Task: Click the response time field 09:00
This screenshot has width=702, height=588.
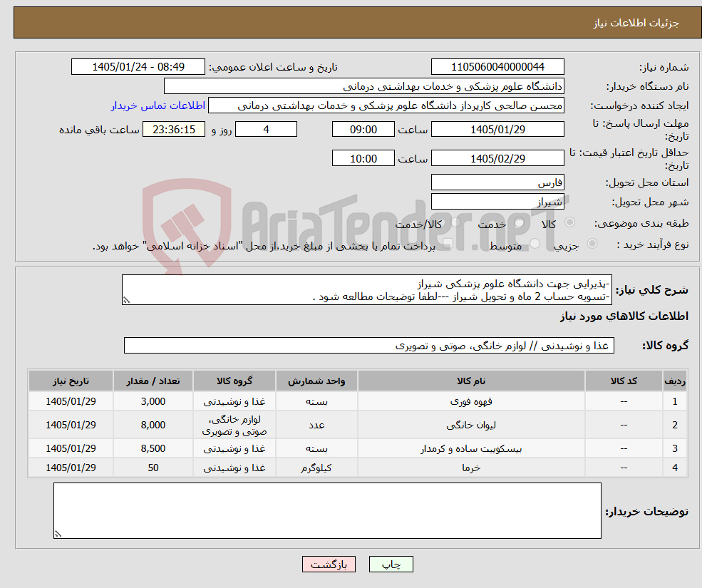Action: [363, 130]
